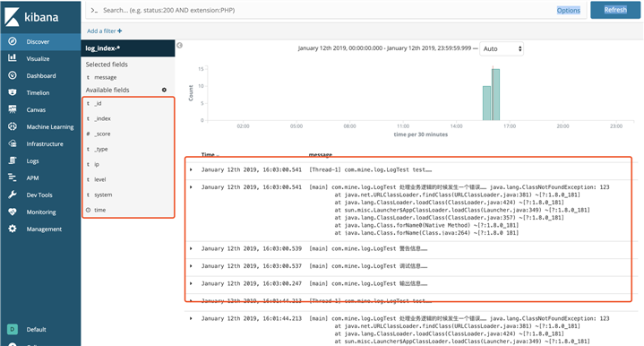Image resolution: width=644 pixels, height=346 pixels.
Task: Open the Available fields settings gear
Action: click(164, 90)
